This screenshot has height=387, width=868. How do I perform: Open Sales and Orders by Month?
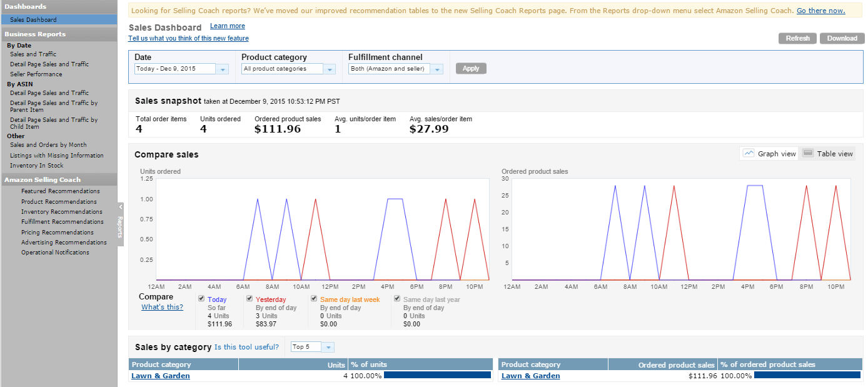(x=48, y=145)
